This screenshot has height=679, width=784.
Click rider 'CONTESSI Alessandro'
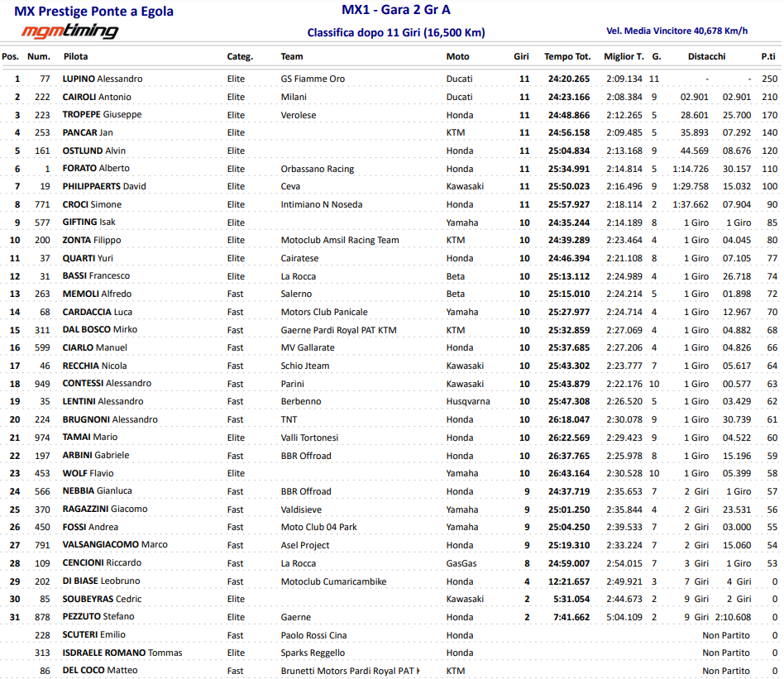[x=107, y=383]
